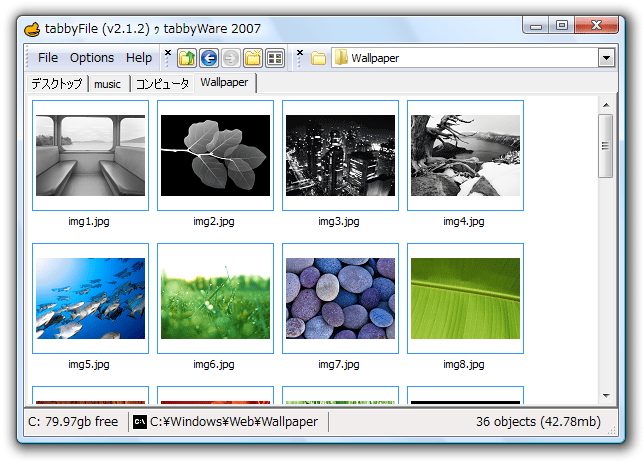Go back with the blue arrow icon

pos(209,58)
